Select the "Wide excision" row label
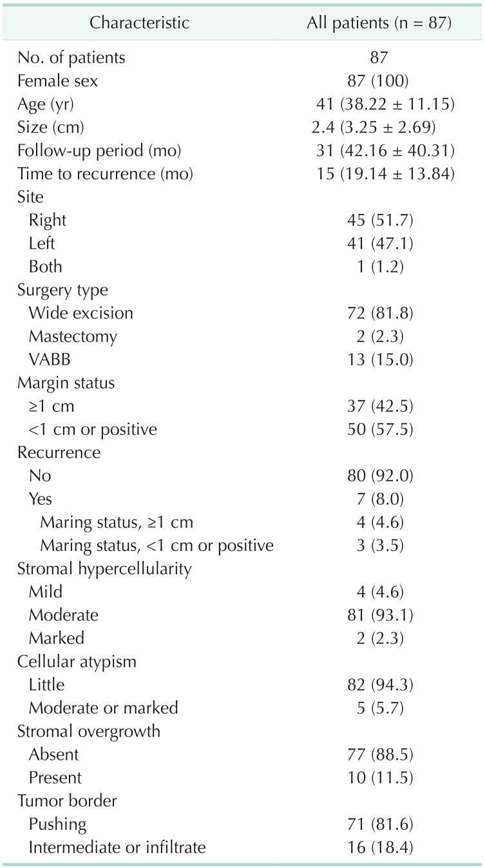The image size is (485, 868). pyautogui.click(x=81, y=313)
